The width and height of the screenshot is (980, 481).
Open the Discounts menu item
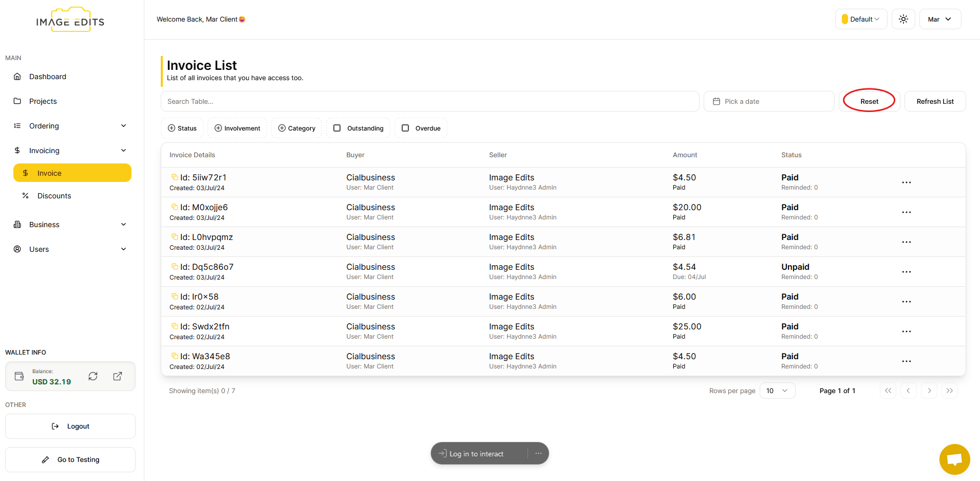(54, 196)
